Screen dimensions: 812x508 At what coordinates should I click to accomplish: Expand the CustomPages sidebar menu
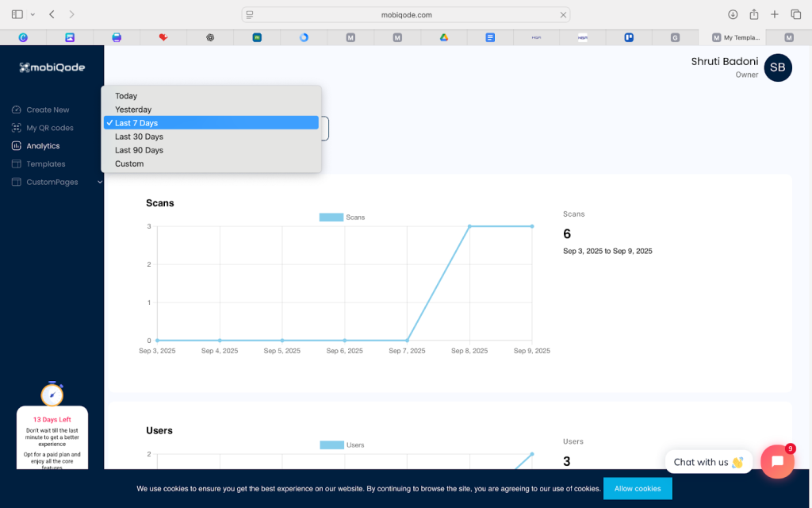99,183
